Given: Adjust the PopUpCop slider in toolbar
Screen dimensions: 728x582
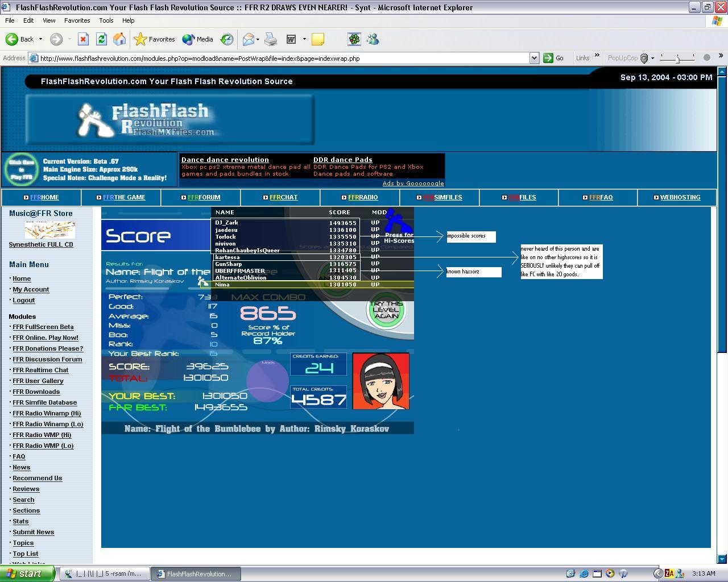Looking at the screenshot, I should 677,58.
